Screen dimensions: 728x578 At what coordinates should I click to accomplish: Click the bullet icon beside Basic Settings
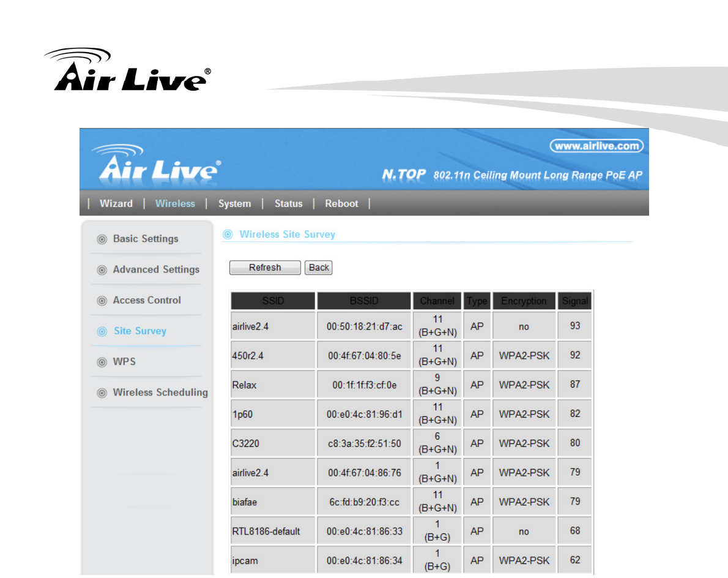[x=102, y=239]
